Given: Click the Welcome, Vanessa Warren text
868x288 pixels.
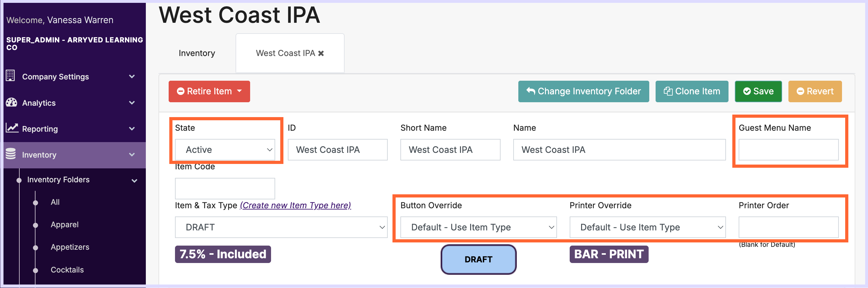Looking at the screenshot, I should (x=60, y=20).
